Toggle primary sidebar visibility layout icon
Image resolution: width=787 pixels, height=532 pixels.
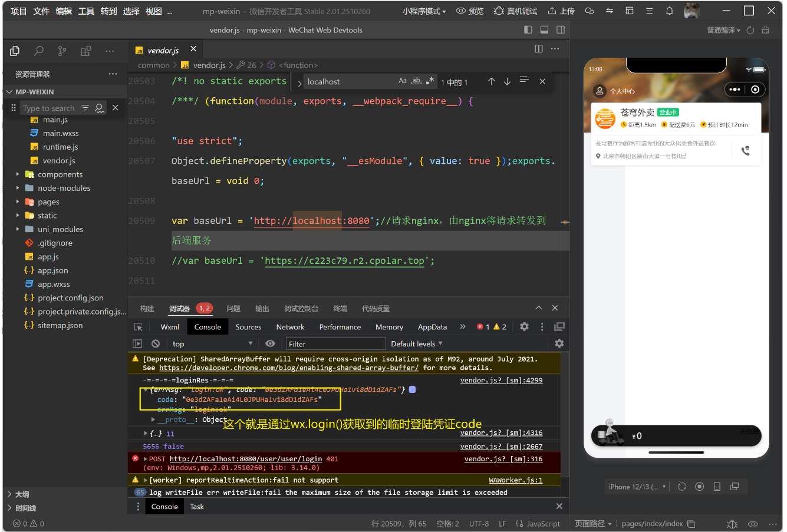[x=528, y=30]
